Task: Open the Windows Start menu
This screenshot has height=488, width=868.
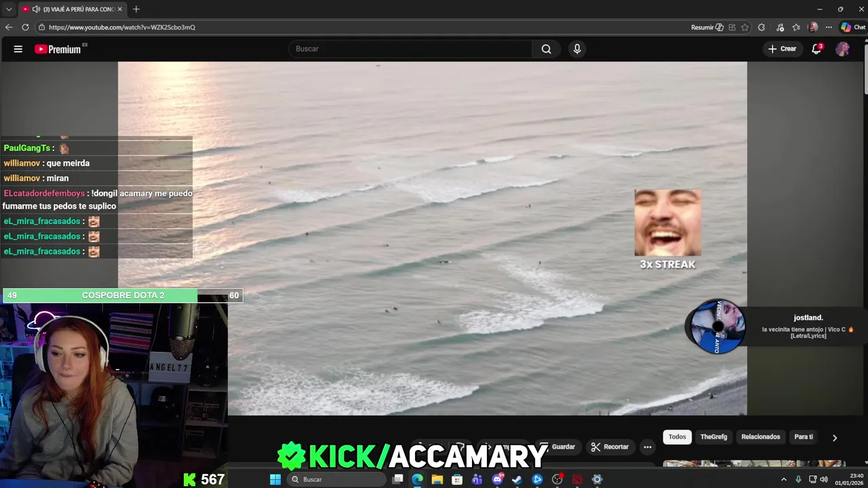Action: click(275, 479)
